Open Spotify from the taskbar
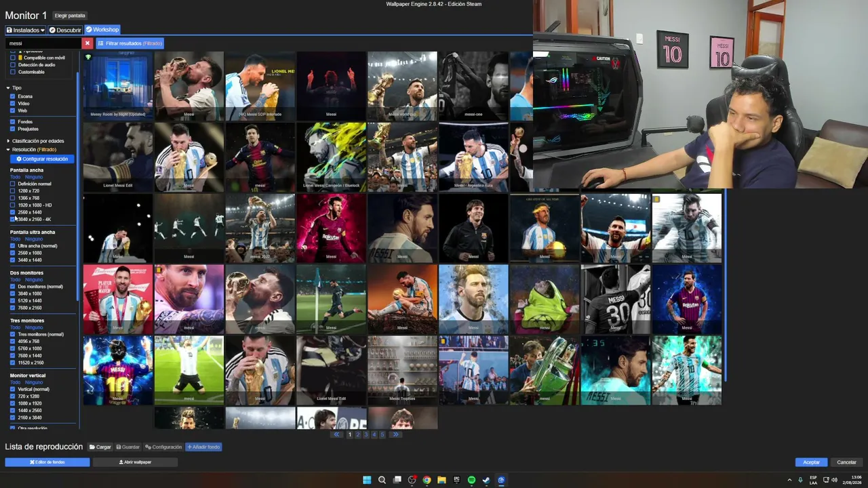Image resolution: width=868 pixels, height=488 pixels. (471, 480)
